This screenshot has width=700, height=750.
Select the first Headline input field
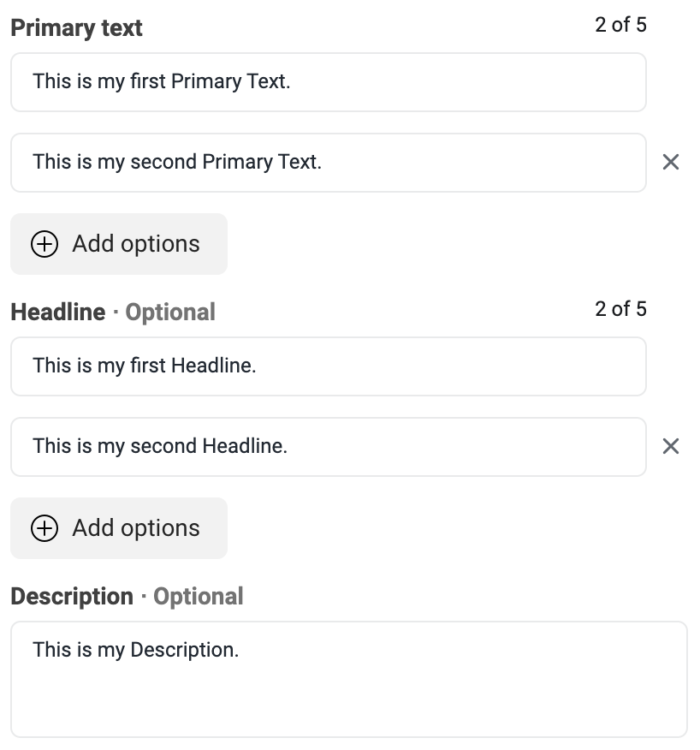point(329,366)
